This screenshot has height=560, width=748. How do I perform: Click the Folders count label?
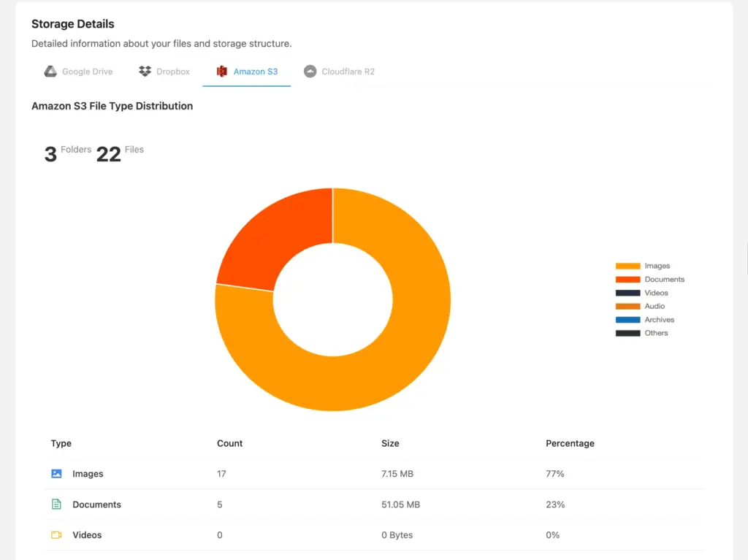coord(76,149)
